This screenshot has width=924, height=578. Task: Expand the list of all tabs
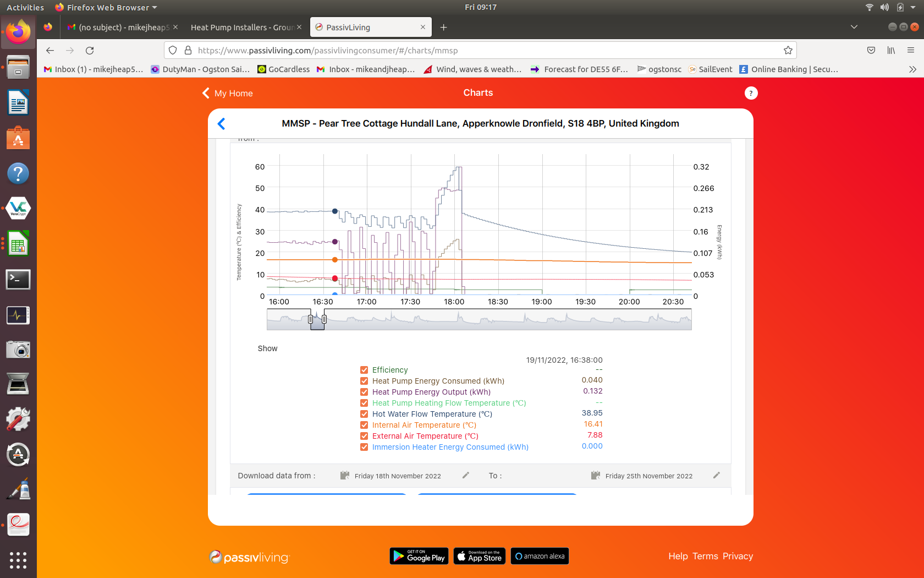coord(854,27)
